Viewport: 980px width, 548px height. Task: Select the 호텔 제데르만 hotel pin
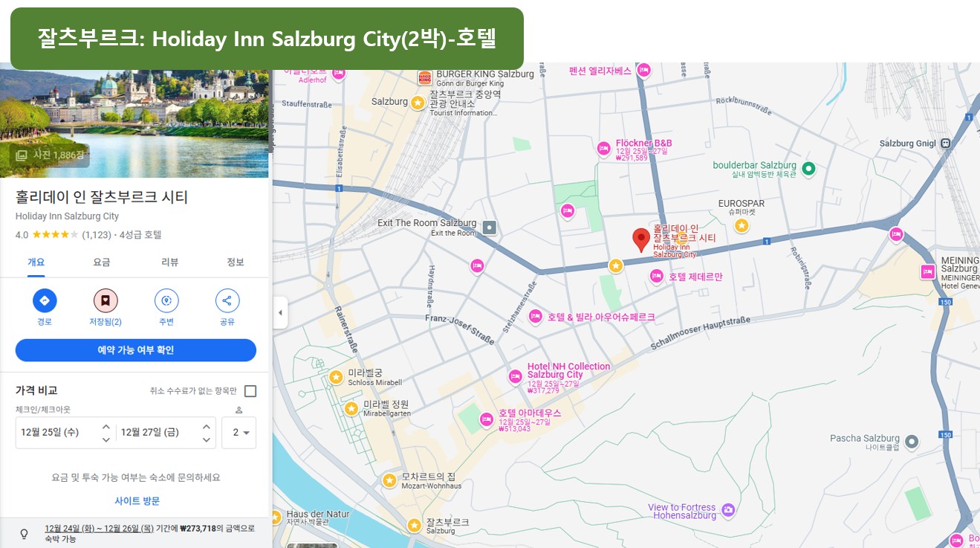[x=656, y=277]
